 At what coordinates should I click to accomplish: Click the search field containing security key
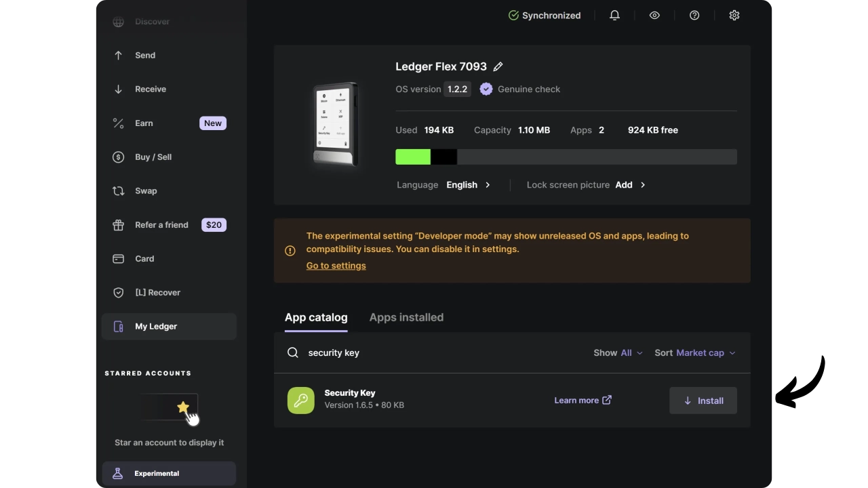pos(434,352)
